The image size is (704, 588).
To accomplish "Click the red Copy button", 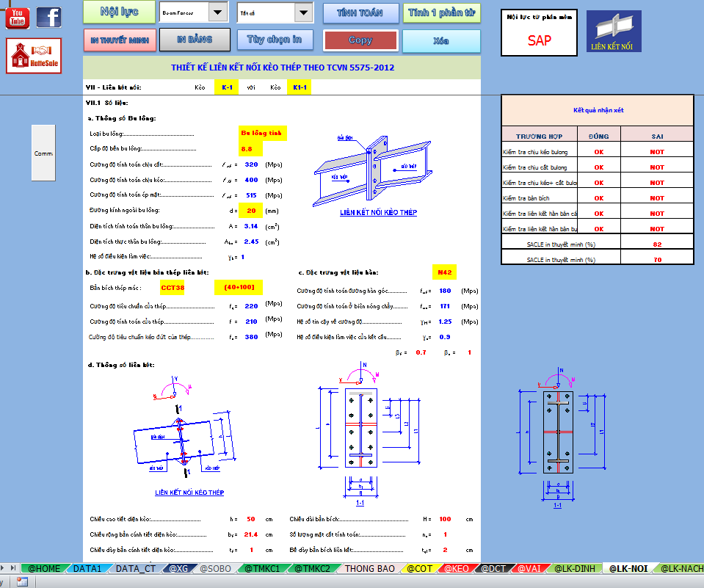I will pyautogui.click(x=360, y=40).
